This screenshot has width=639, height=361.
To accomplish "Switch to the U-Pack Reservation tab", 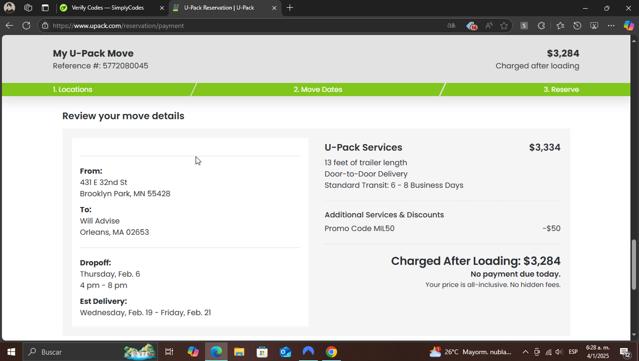I will 219,8.
